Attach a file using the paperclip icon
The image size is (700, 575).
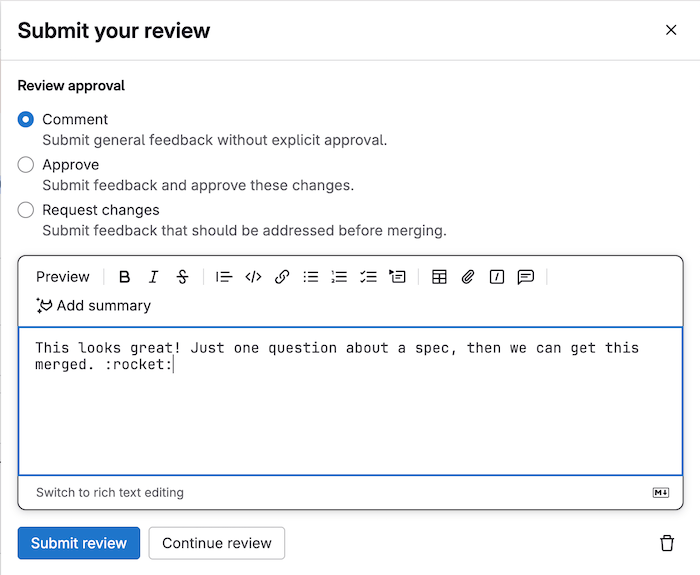point(467,277)
